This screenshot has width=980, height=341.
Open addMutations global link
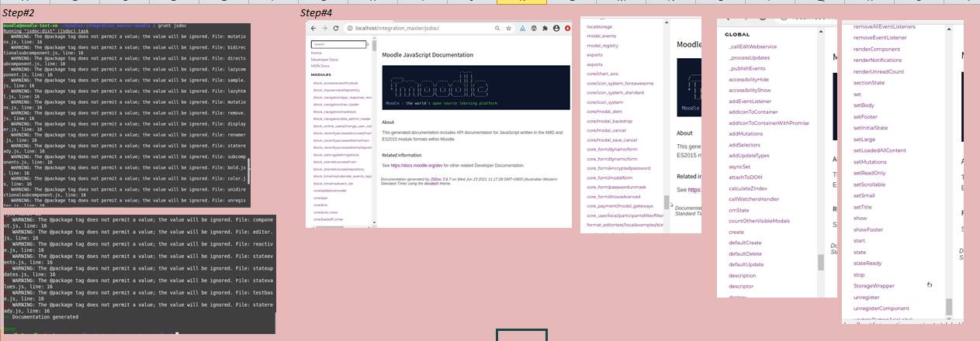click(x=746, y=133)
